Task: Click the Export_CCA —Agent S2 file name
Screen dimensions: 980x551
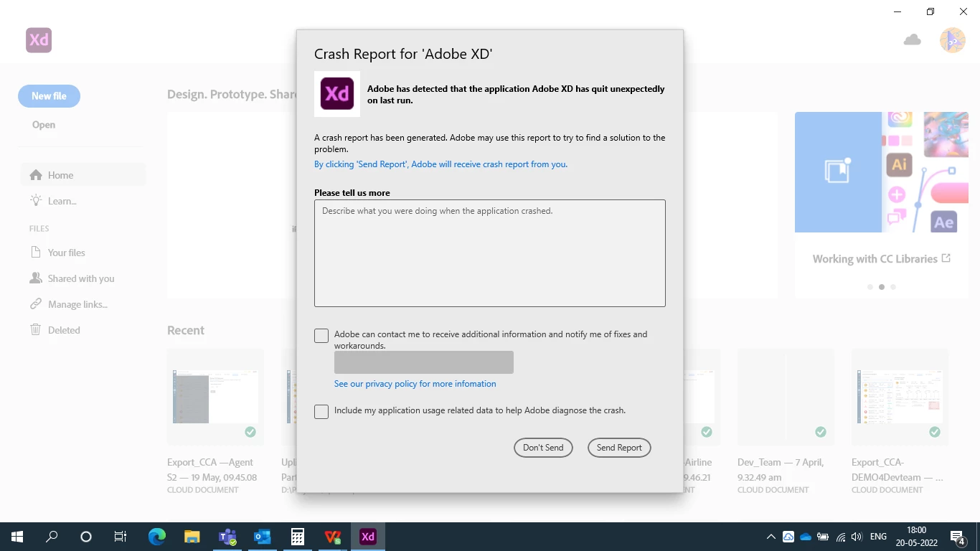Action: coord(212,470)
